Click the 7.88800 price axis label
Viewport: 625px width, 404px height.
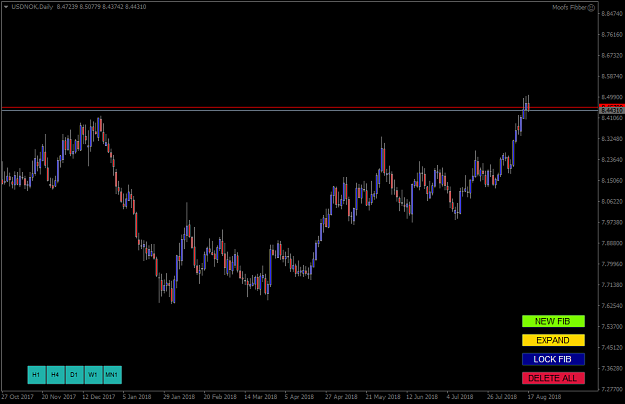point(612,243)
